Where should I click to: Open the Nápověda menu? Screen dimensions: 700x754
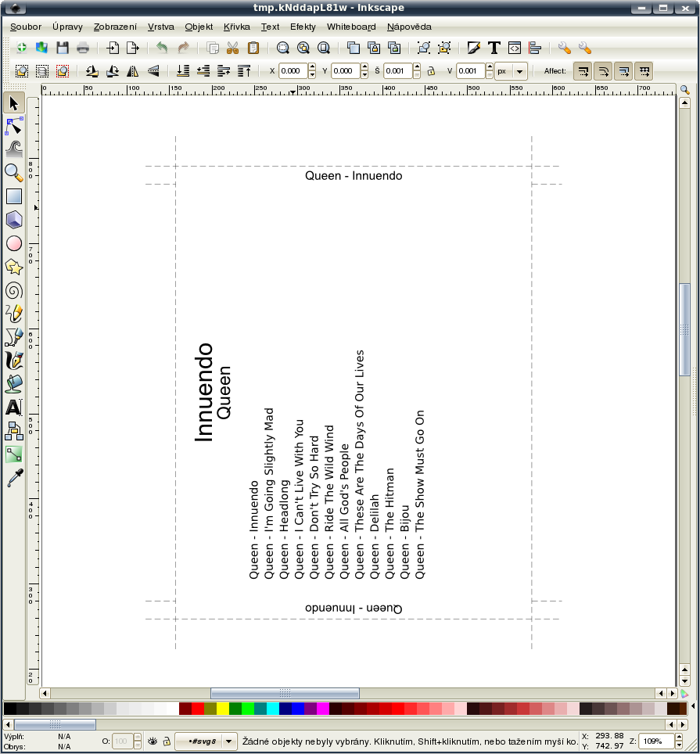[409, 27]
